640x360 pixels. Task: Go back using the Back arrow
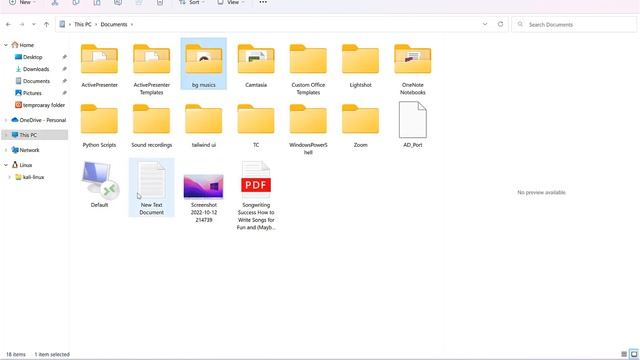(x=8, y=24)
